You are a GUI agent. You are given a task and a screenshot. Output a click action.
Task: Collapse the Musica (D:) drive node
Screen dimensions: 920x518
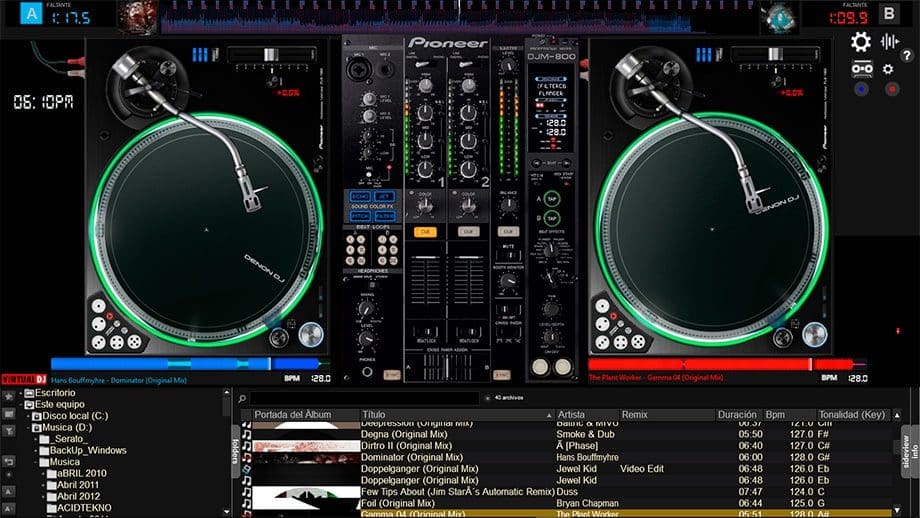[x=29, y=428]
